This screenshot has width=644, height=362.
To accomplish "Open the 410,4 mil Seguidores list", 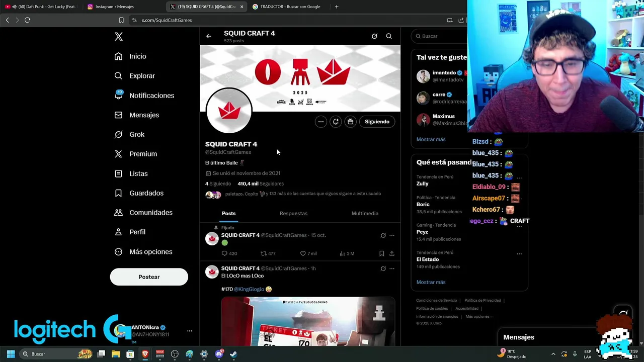I will coord(261,184).
